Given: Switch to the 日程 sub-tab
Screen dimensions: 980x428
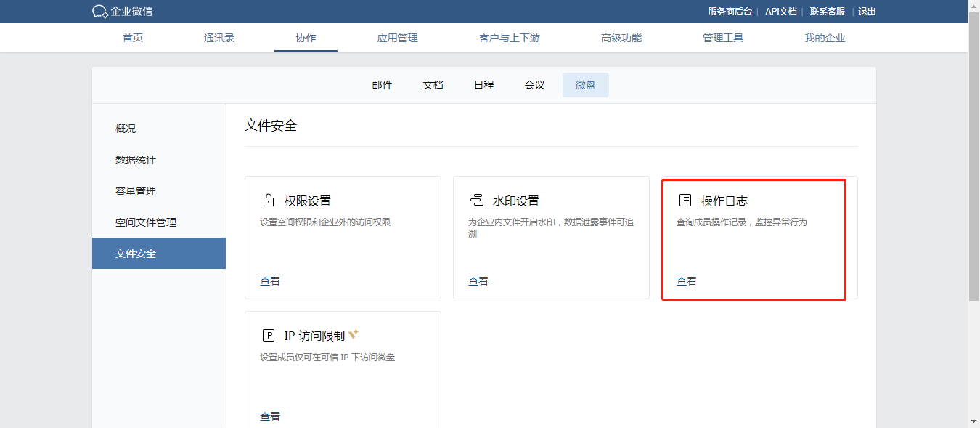Looking at the screenshot, I should coord(484,85).
